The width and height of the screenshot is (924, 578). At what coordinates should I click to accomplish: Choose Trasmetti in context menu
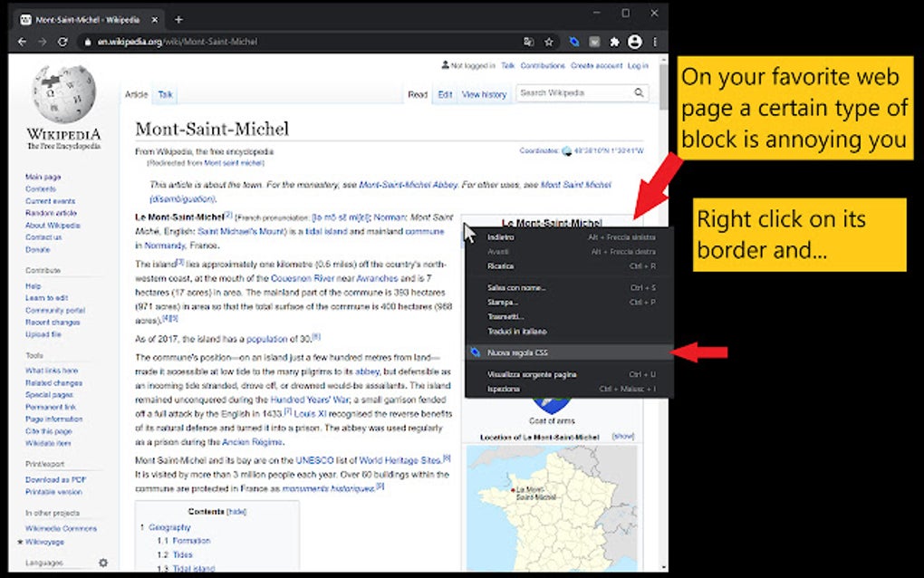pos(569,317)
